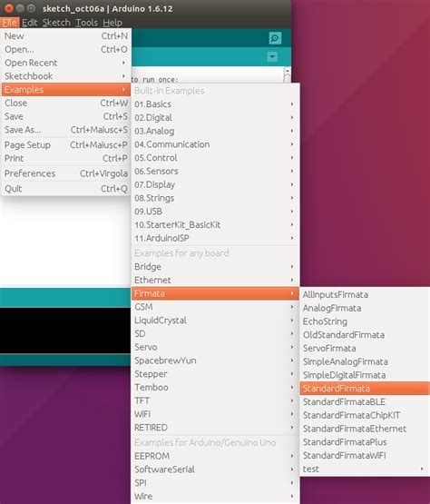Open the SimpleAnalogFirmata example

(x=365, y=361)
